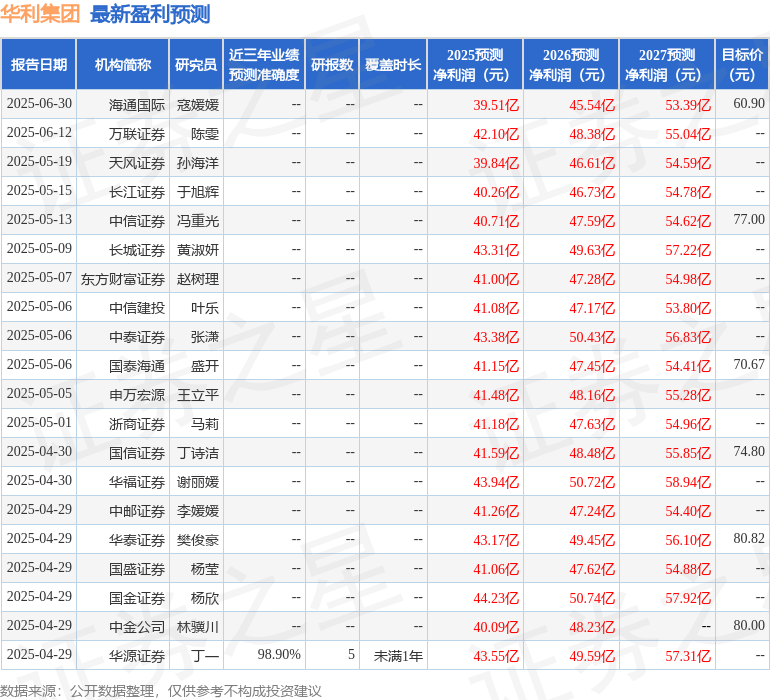Click institution 国泰海通
Viewport: 770px width, 700px height.
(137, 366)
